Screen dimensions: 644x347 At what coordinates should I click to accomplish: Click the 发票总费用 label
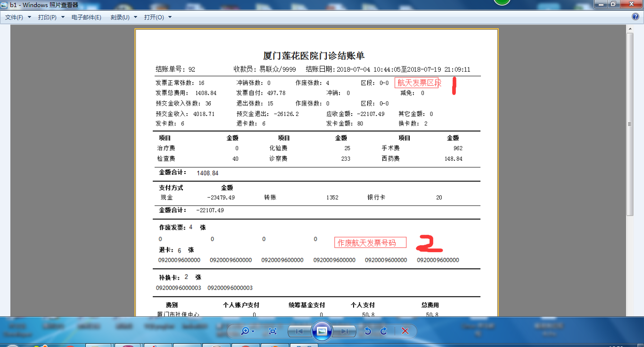(x=173, y=93)
